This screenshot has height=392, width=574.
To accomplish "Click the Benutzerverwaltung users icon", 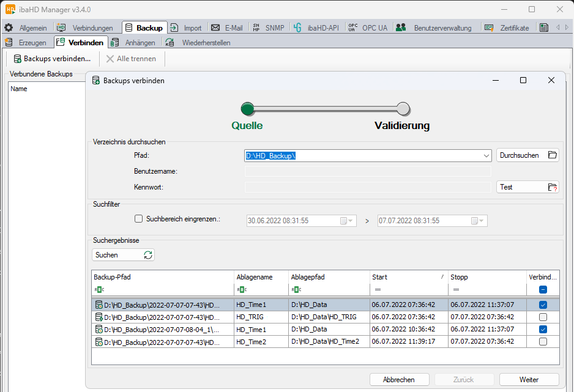I will 401,28.
